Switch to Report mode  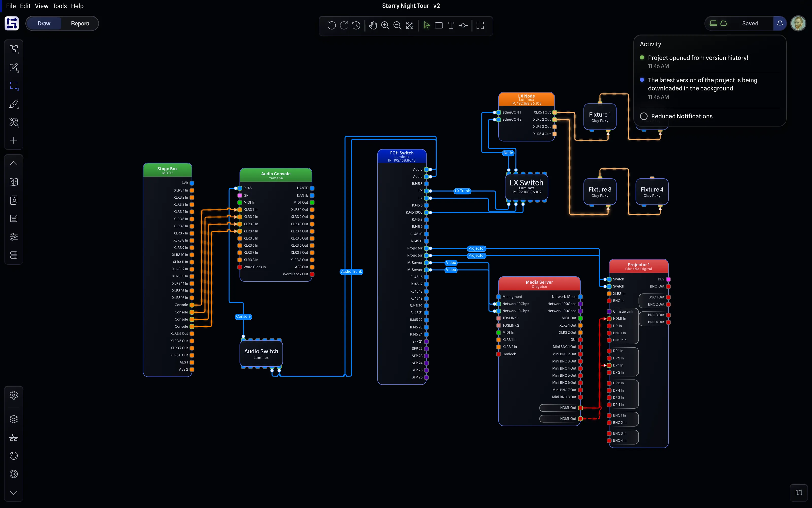(x=80, y=24)
